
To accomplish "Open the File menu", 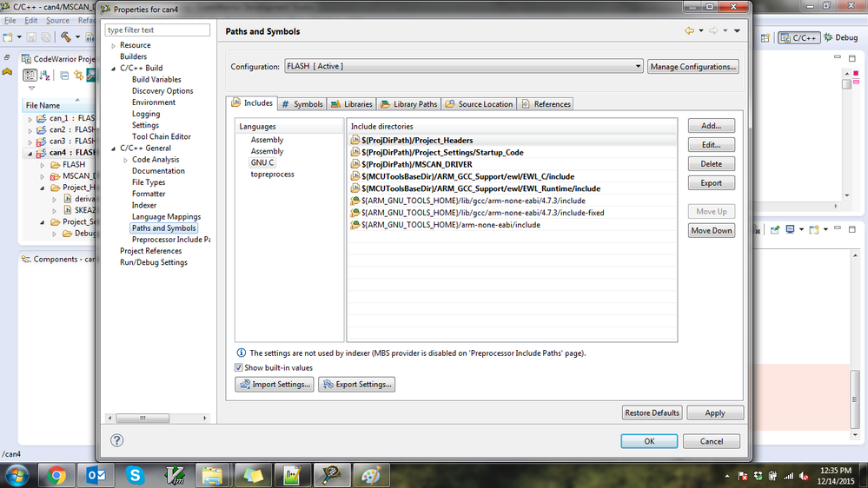I will point(10,21).
